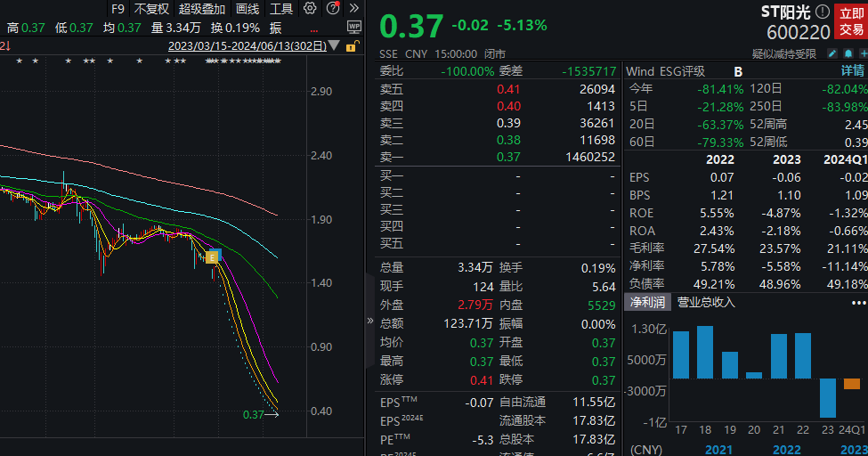Click the 立即交易 trade button
This screenshot has height=456, width=868.
click(851, 21)
